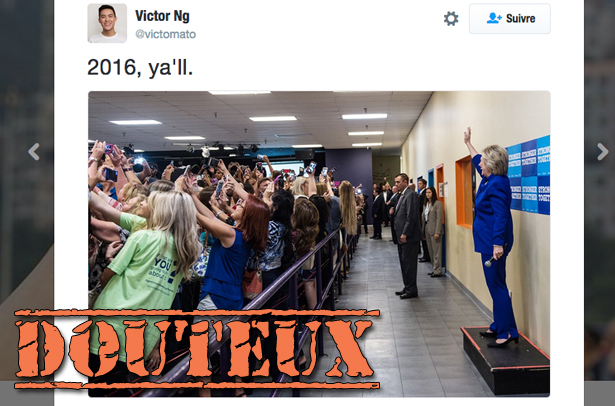Open Victor Ng's profile picture
This screenshot has height=406, width=615.
pos(107,23)
